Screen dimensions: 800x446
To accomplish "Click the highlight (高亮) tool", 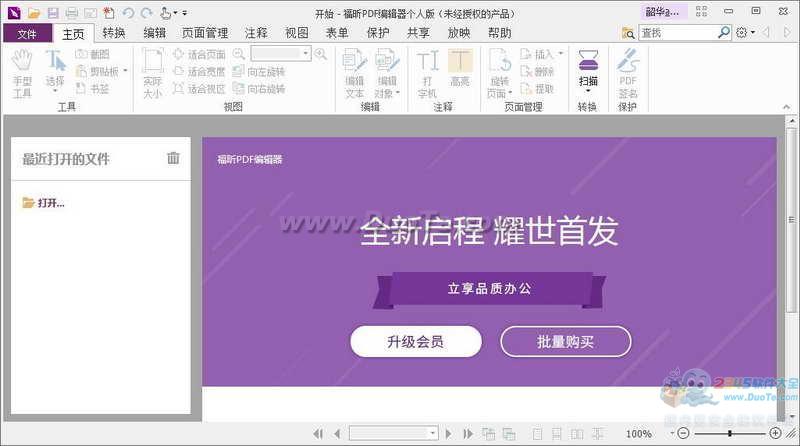I will point(460,68).
